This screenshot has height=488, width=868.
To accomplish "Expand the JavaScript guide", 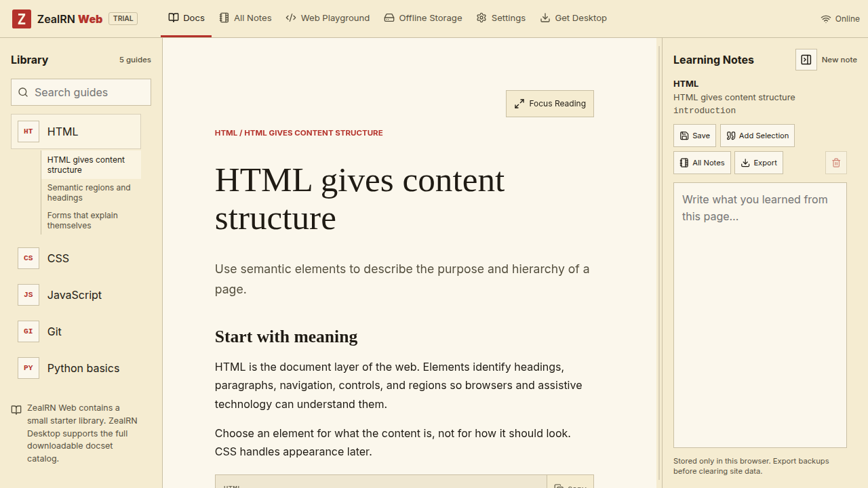I will coord(76,295).
